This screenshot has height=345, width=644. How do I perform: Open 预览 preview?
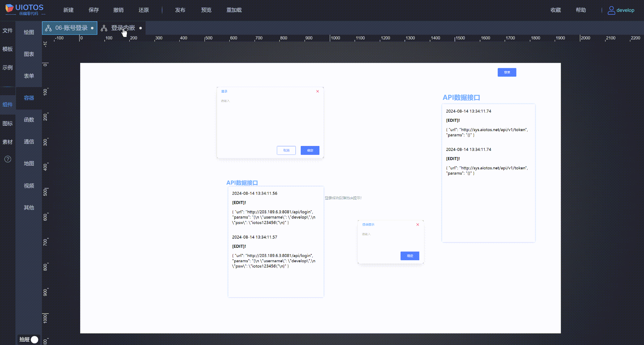pos(206,10)
